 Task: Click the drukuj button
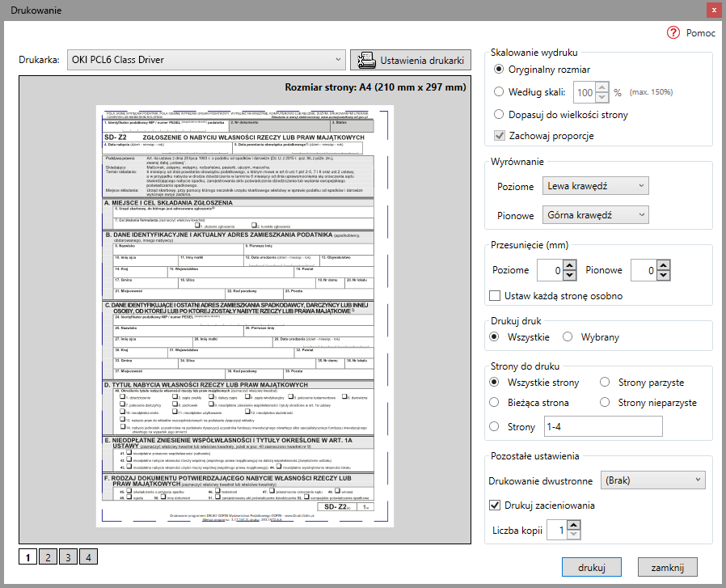coord(591,567)
